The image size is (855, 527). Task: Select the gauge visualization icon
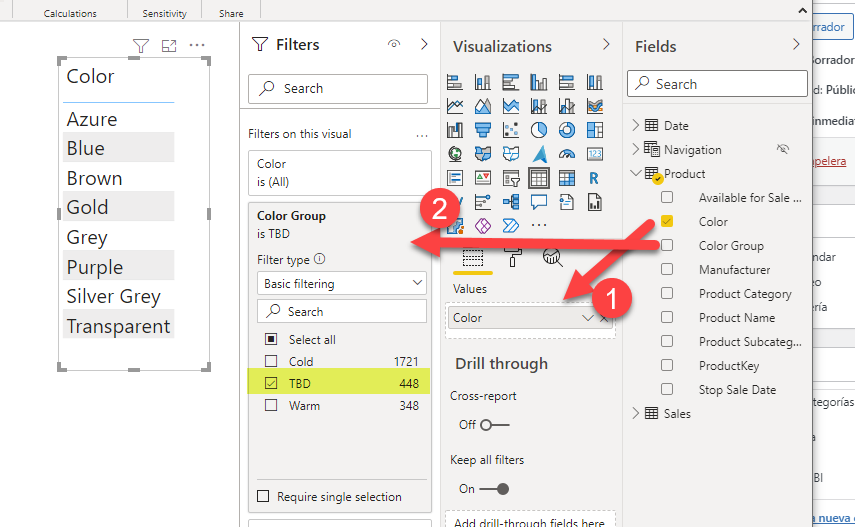pyautogui.click(x=567, y=154)
